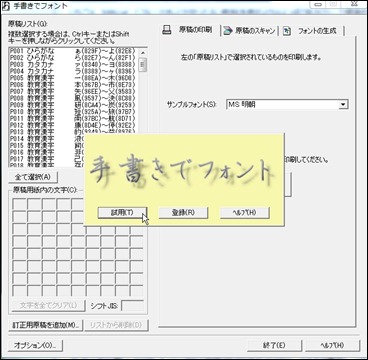Click the 終了(E) exit button
This screenshot has height=360, width=368.
(274, 346)
